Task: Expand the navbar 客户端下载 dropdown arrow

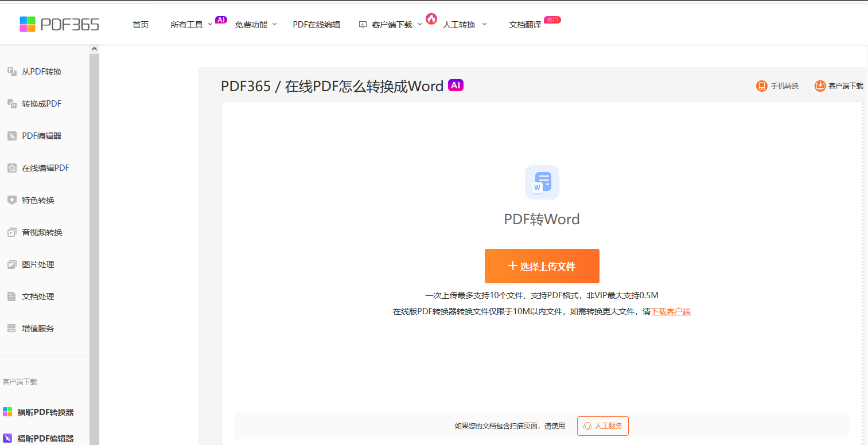Action: click(419, 24)
